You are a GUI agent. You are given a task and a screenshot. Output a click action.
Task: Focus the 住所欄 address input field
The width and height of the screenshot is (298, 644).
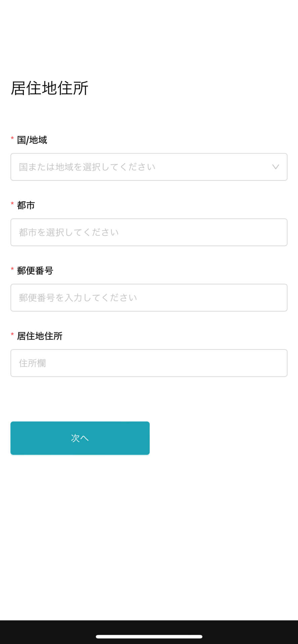(149, 363)
